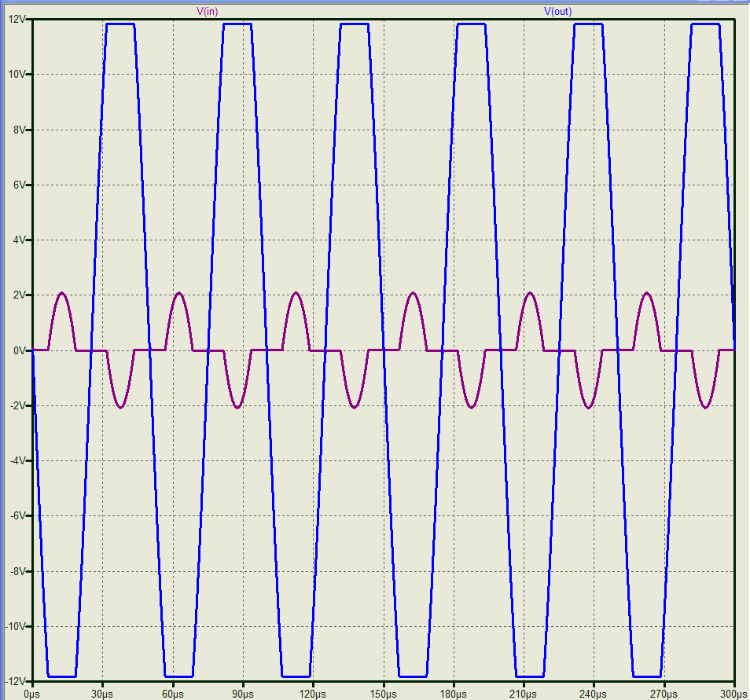Click the 6V vertical axis label
This screenshot has height=700, width=750.
click(20, 185)
